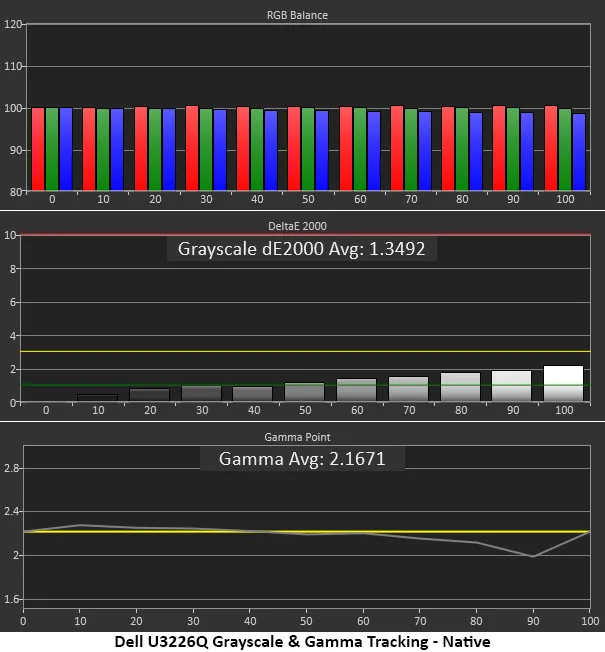Click the red bar at 0 in RGB Balance
This screenshot has height=652, width=605.
point(38,148)
